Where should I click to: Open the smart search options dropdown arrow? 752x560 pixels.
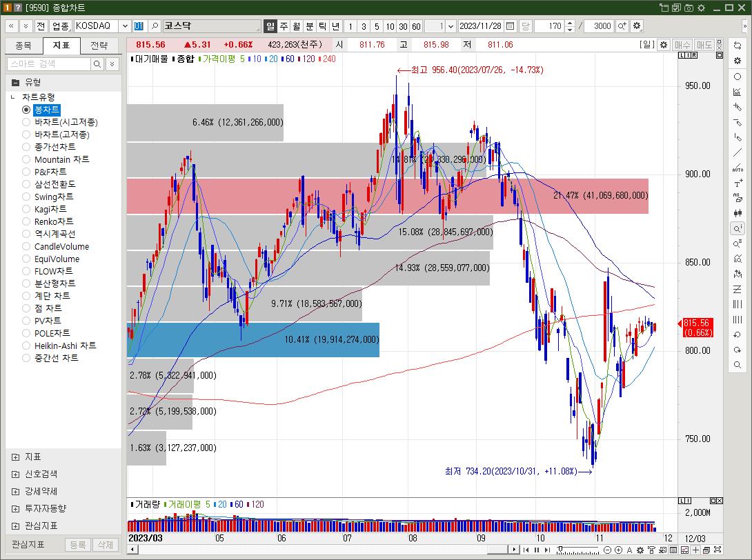[x=112, y=63]
